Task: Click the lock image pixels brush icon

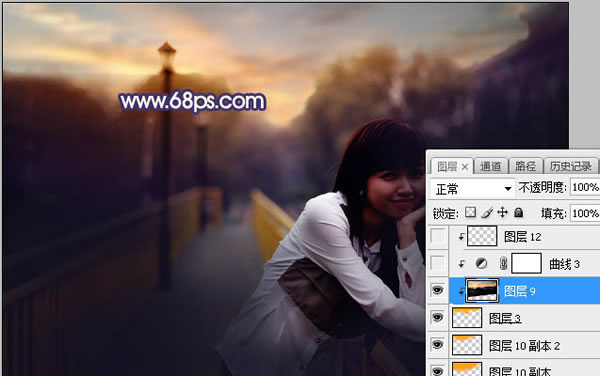Action: tap(487, 212)
